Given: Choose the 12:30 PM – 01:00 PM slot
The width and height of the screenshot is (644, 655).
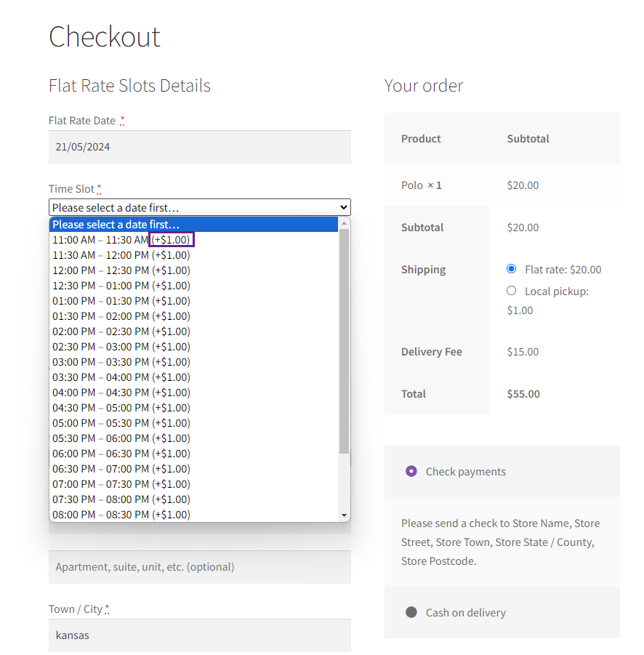Looking at the screenshot, I should 194,286.
